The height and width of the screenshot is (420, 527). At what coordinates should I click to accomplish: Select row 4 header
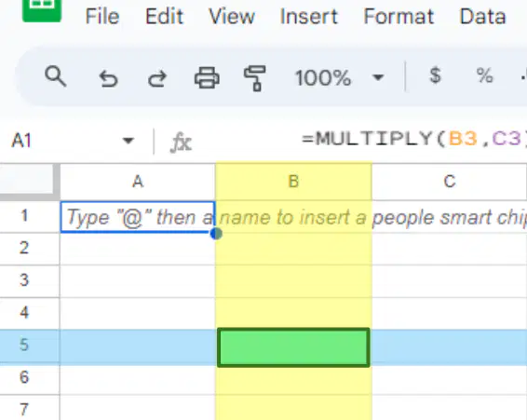[x=30, y=313]
